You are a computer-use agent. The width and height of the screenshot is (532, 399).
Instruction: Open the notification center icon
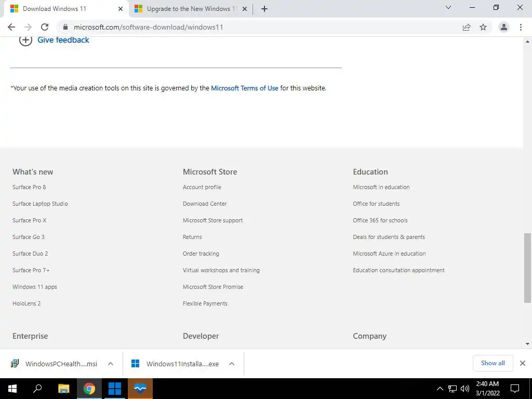click(x=515, y=389)
